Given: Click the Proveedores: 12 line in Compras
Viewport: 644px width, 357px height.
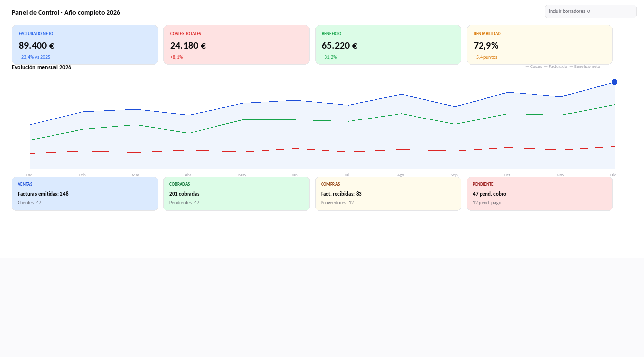Looking at the screenshot, I should [337, 203].
